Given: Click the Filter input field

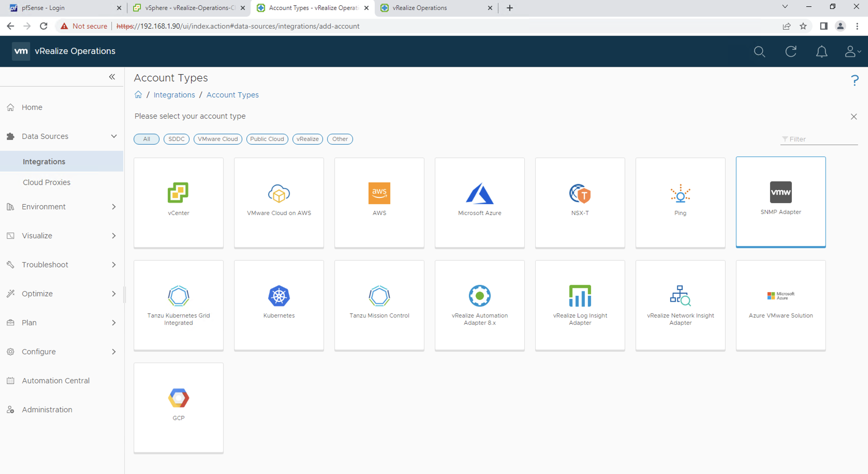Looking at the screenshot, I should [x=819, y=139].
